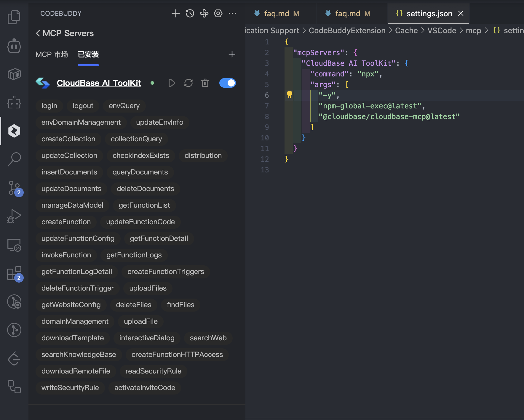Screen dimensions: 524x420
Task: Click the VSCode segment in breadcrumb path
Action: [442, 31]
